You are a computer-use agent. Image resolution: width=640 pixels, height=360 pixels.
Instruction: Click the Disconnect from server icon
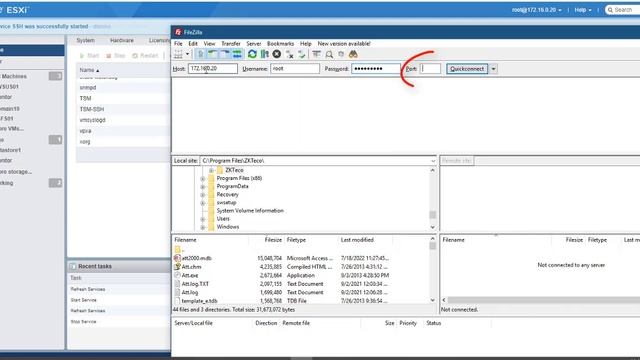(289, 54)
